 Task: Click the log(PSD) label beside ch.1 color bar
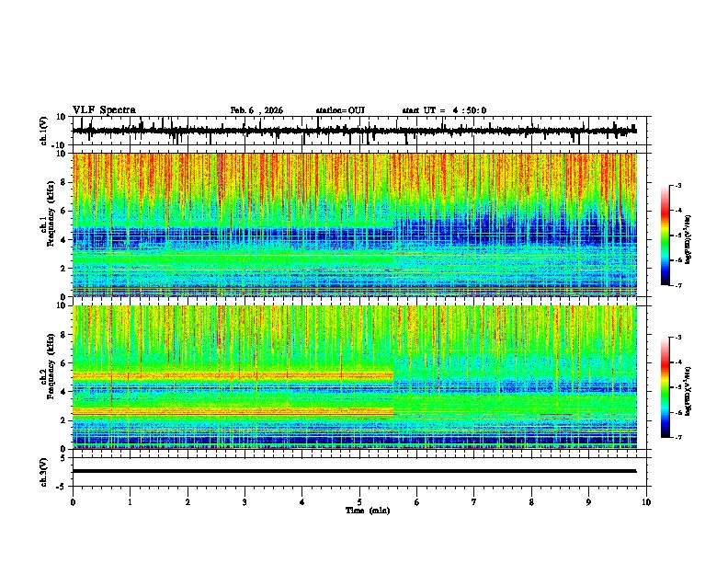coord(688,240)
